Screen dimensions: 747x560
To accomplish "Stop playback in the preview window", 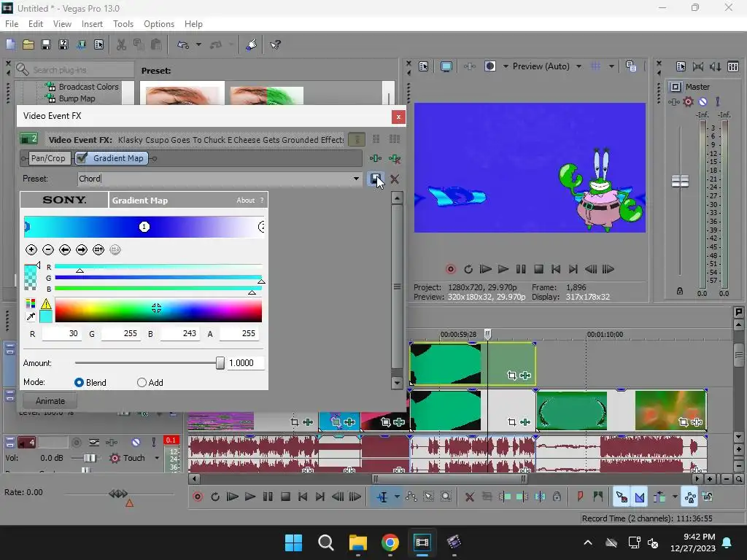I will pyautogui.click(x=538, y=269).
